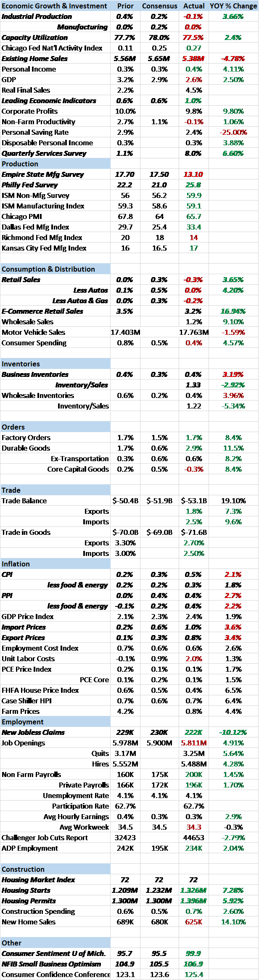Click the Inventories section header cell
Screen dimensions: 259x980
tap(55, 364)
